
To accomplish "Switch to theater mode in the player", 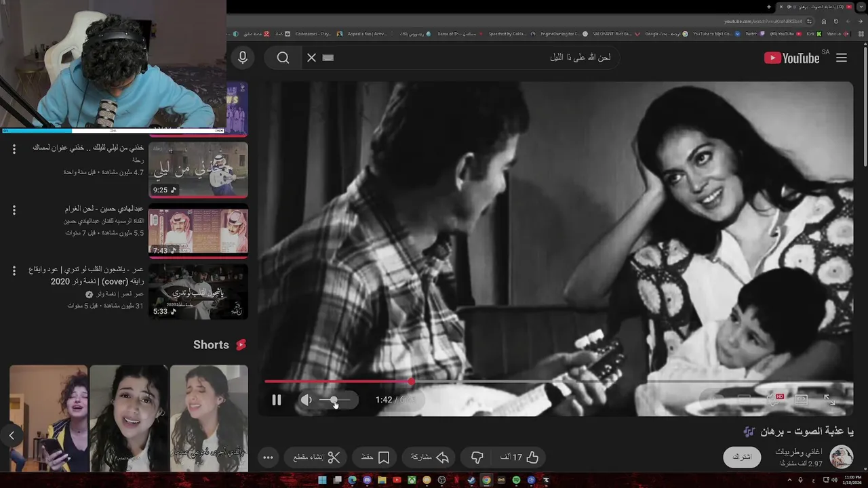I will click(802, 400).
